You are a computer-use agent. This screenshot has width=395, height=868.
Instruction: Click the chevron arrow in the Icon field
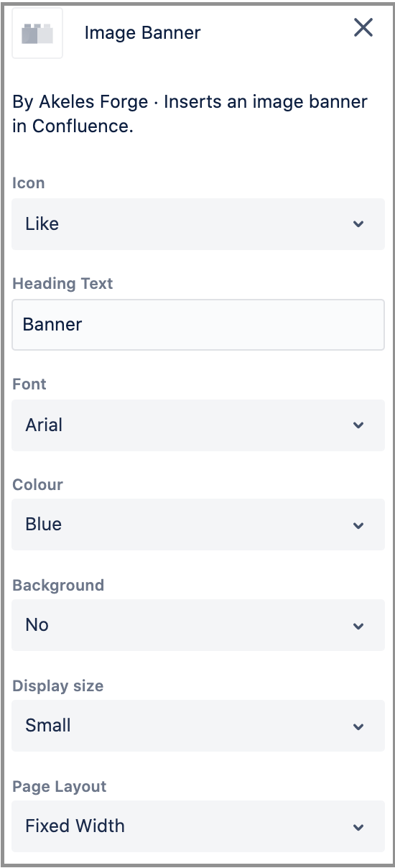click(x=358, y=224)
